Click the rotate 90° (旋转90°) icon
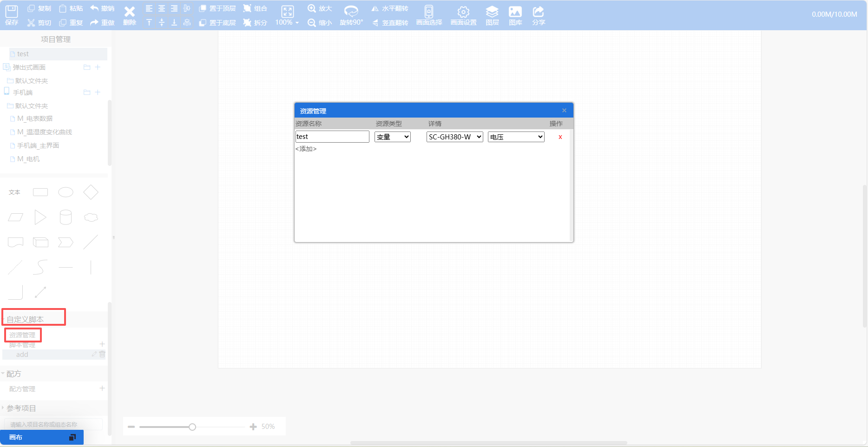Image resolution: width=868 pixels, height=447 pixels. [x=351, y=11]
